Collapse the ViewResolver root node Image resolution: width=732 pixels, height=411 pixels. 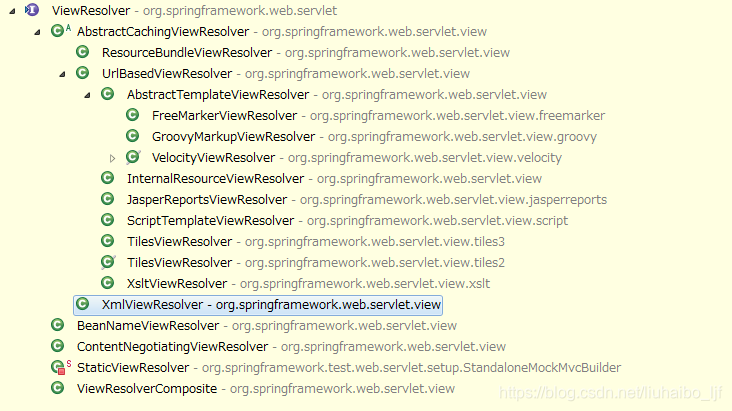click(13, 11)
